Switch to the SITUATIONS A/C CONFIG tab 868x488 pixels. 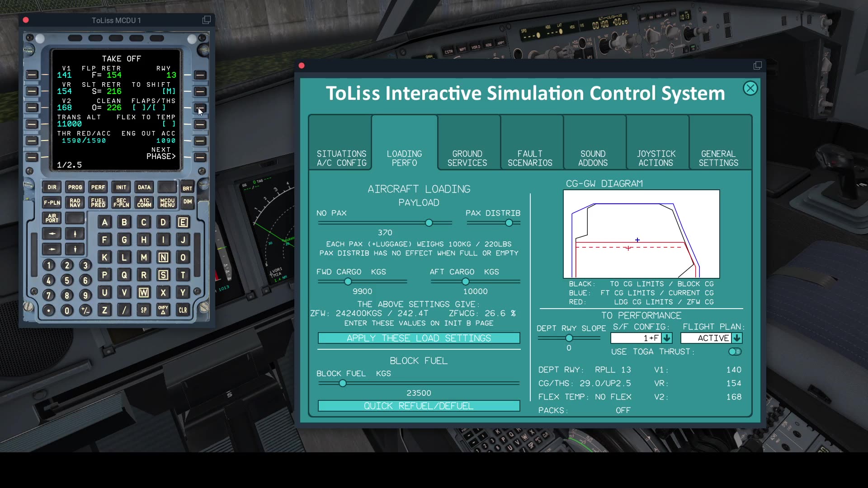341,143
